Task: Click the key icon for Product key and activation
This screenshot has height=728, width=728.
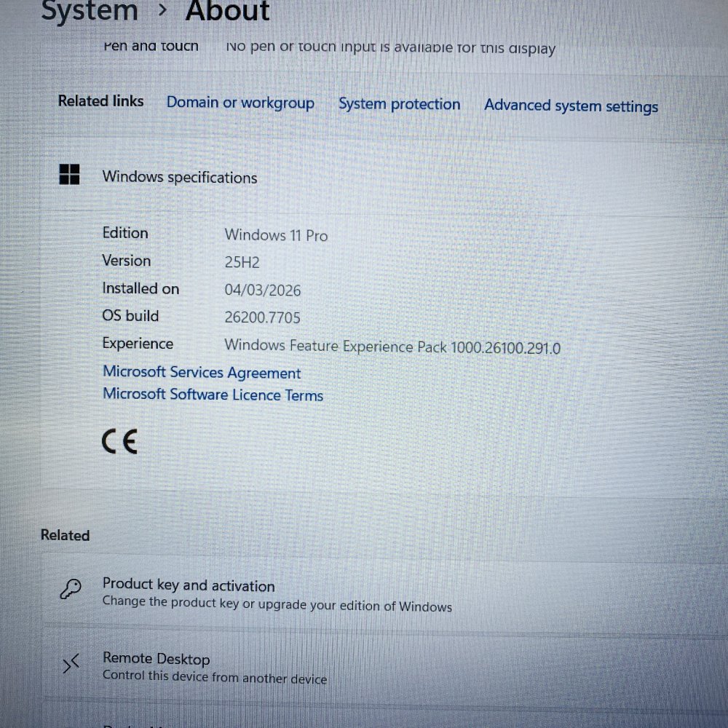Action: point(71,589)
